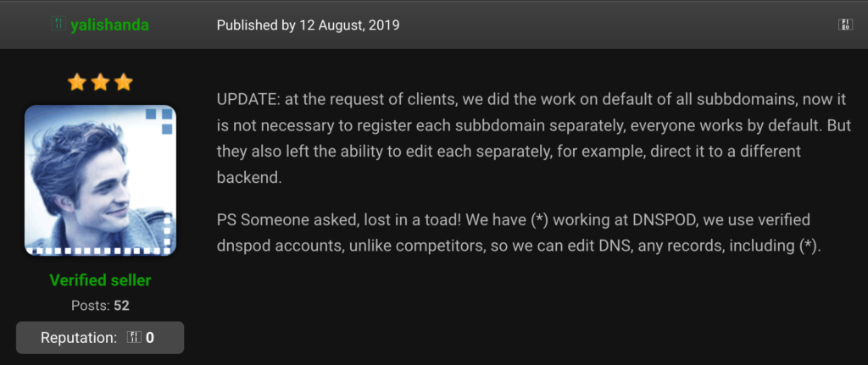The height and width of the screenshot is (365, 868).
Task: Click the PS Someone asked paragraph
Action: (519, 233)
